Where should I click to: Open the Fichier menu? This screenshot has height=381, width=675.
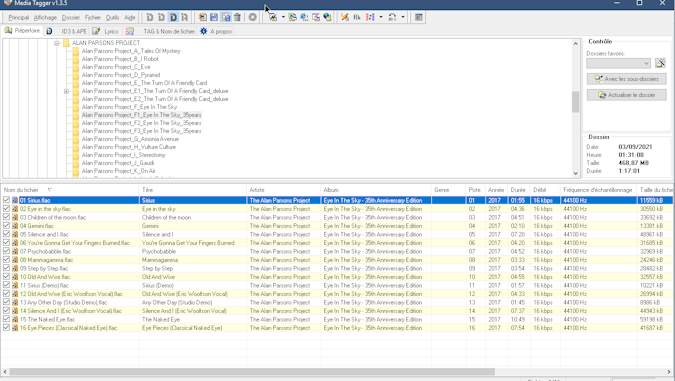[93, 18]
